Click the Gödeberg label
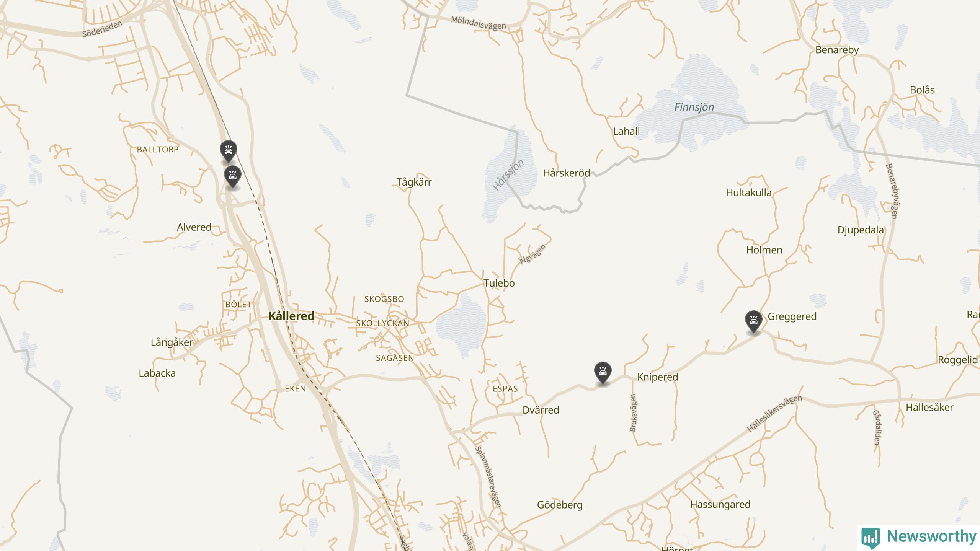Image resolution: width=980 pixels, height=551 pixels. pos(560,505)
